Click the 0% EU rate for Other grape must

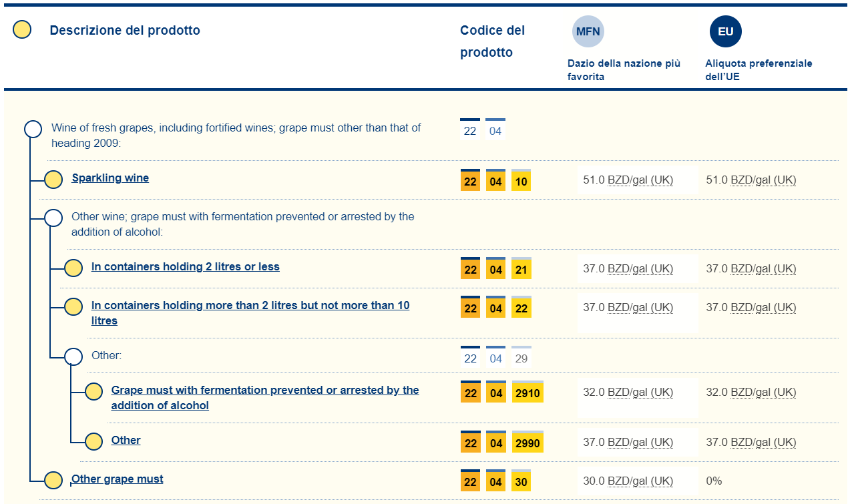coord(714,481)
